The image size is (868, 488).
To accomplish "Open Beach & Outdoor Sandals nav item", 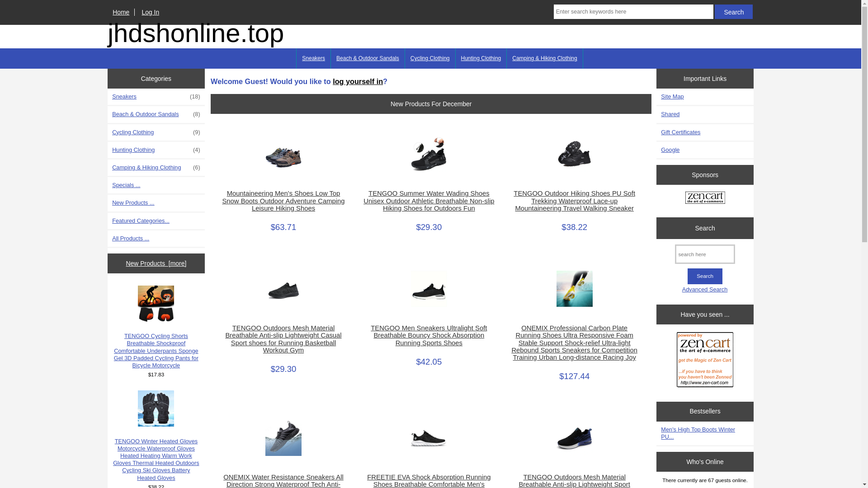I will [368, 58].
